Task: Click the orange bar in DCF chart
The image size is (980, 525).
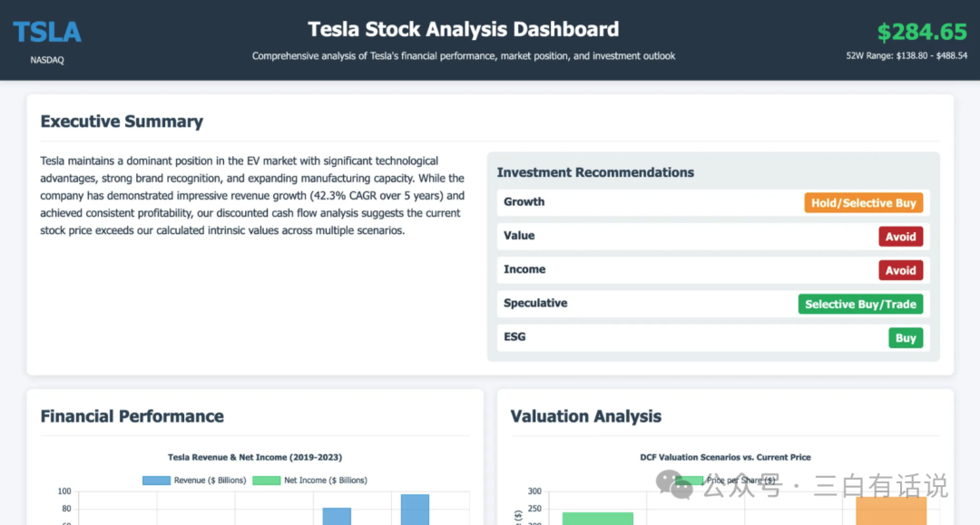Action: point(890,512)
